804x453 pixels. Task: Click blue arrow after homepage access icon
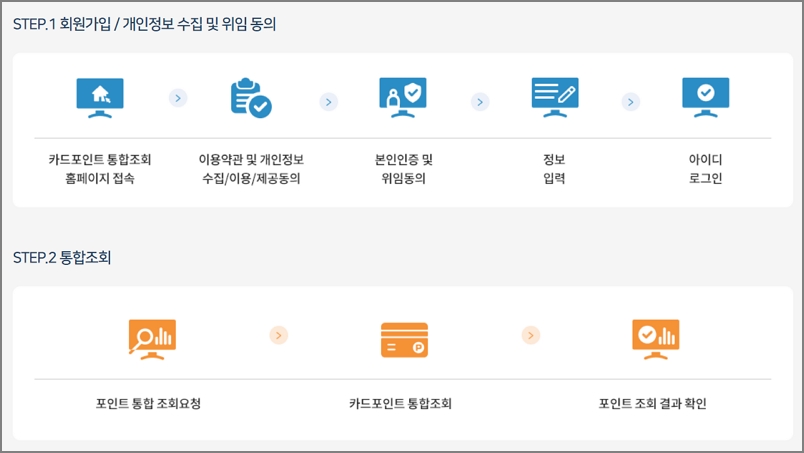point(178,98)
